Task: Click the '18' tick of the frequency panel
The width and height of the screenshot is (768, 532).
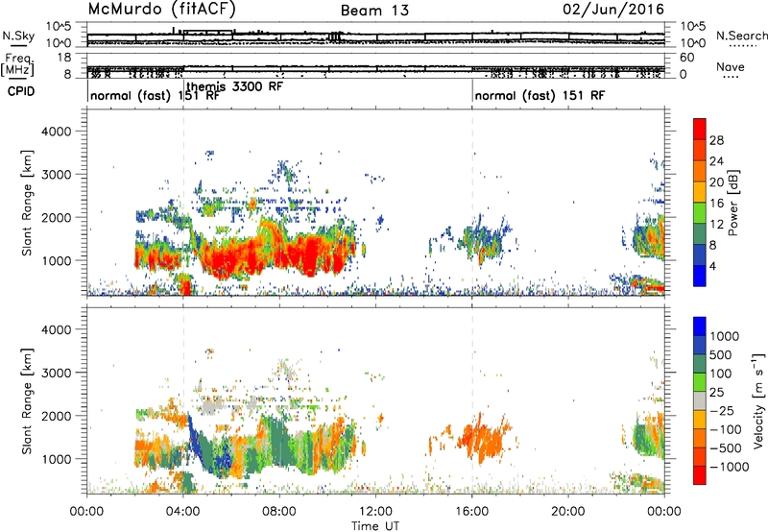Action: point(64,58)
